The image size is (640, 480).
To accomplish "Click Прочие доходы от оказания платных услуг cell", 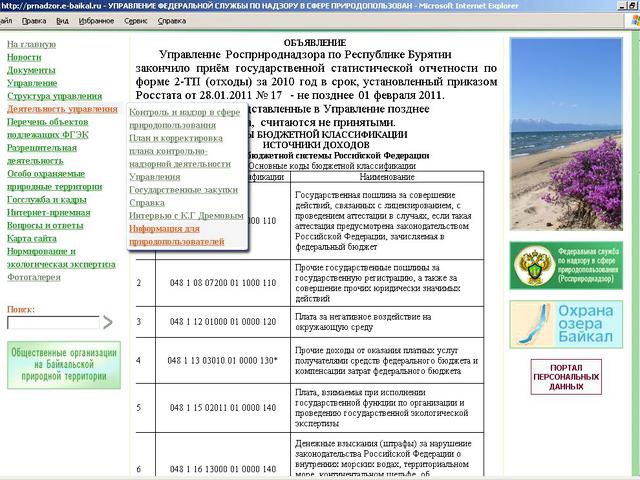I will [387, 360].
